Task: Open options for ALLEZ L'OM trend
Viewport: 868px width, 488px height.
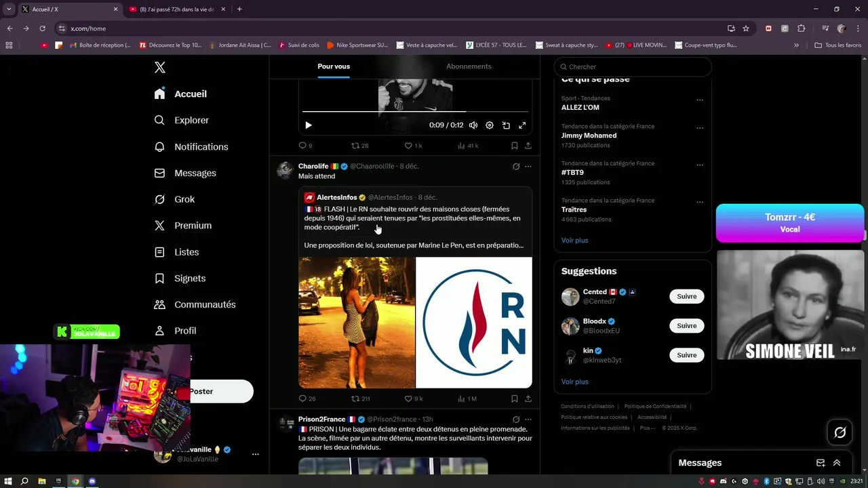Action: 700,100
